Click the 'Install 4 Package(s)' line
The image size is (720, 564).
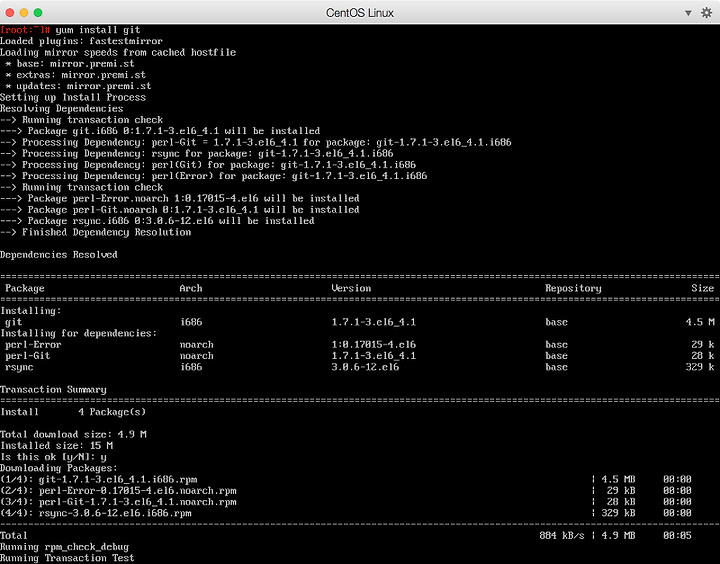pos(73,412)
